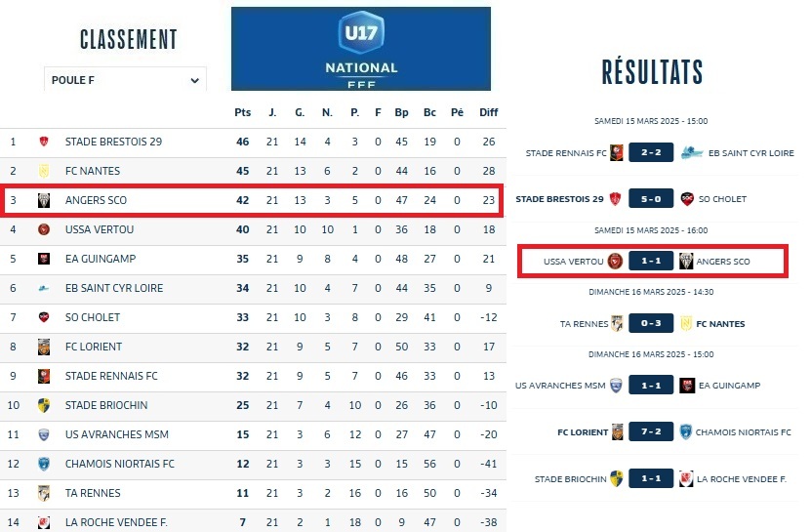The height and width of the screenshot is (532, 811).
Task: Click the EA Guingamp crest in standings table
Action: 43,259
